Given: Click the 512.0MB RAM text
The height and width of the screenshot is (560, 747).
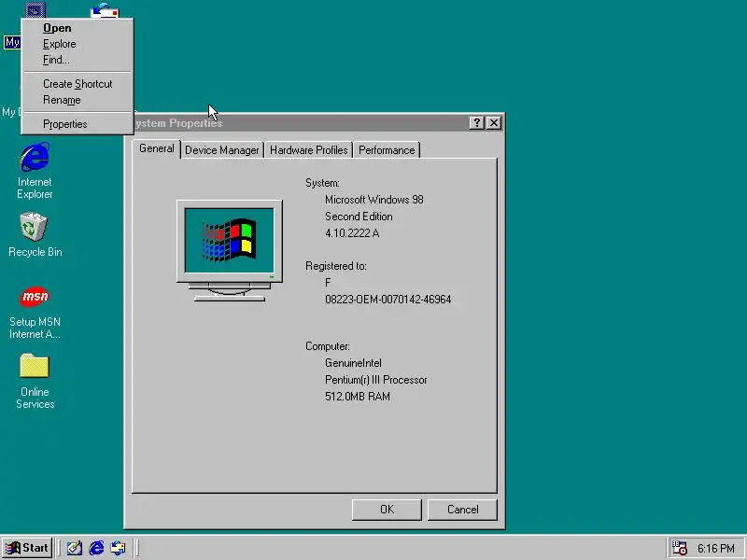Looking at the screenshot, I should pyautogui.click(x=358, y=396).
